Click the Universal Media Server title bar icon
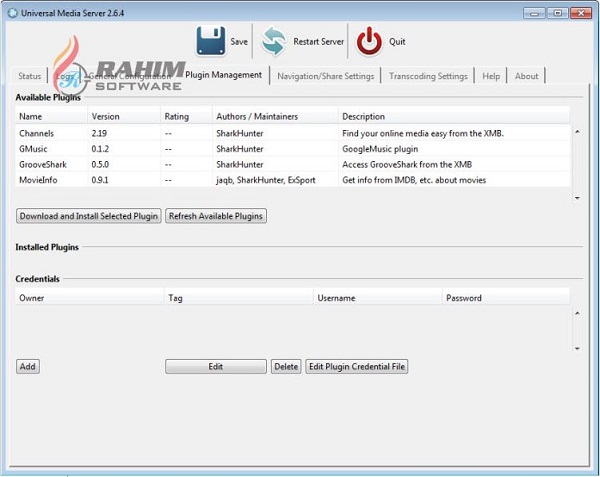 tap(10, 11)
